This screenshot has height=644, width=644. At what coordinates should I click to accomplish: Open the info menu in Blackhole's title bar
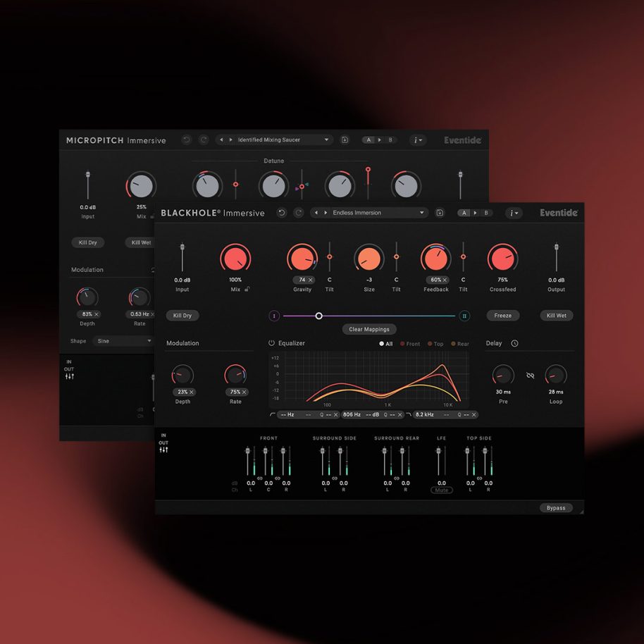pyautogui.click(x=513, y=212)
